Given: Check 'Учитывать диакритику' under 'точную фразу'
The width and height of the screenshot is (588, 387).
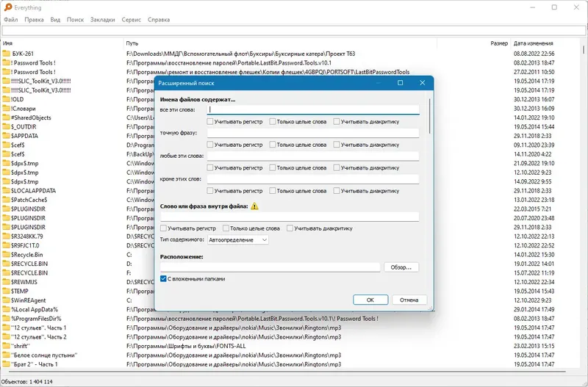Looking at the screenshot, I should (x=337, y=145).
